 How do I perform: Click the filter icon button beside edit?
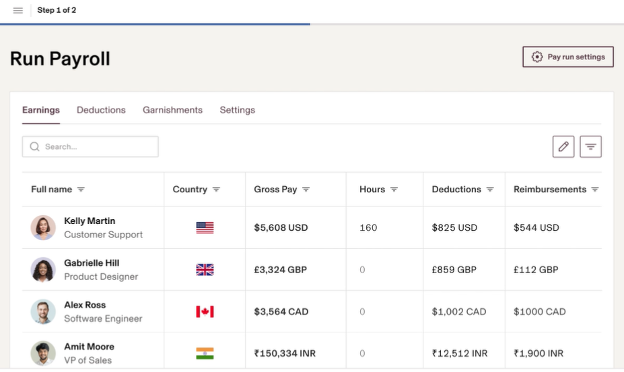click(591, 147)
